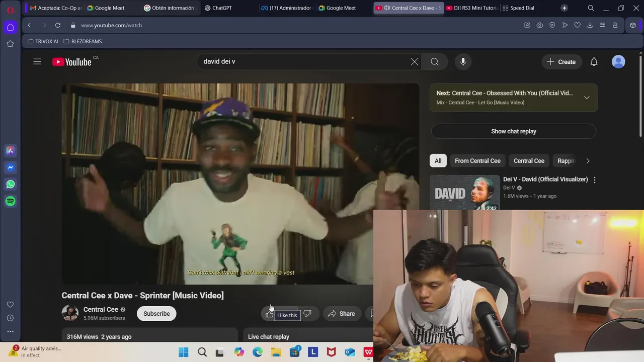
Task: Switch to the Obtén información tab
Action: [x=170, y=8]
